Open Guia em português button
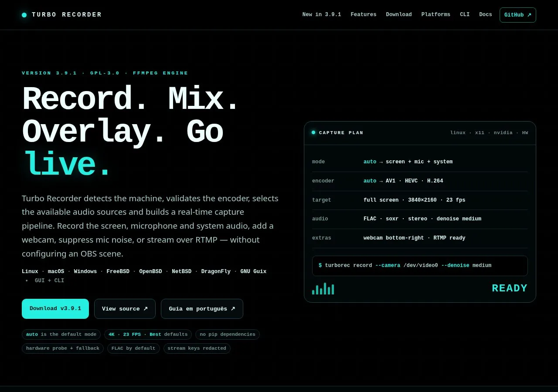This screenshot has width=558, height=392. pos(202,309)
